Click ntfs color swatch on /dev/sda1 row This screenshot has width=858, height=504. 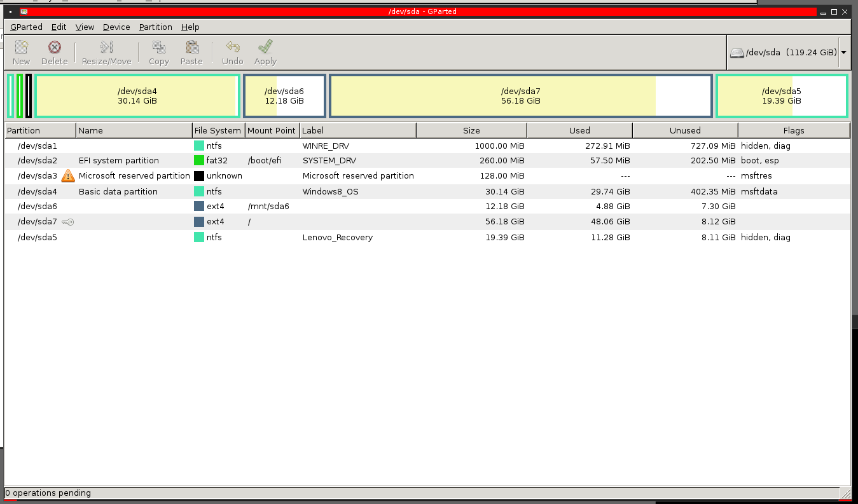pos(199,146)
